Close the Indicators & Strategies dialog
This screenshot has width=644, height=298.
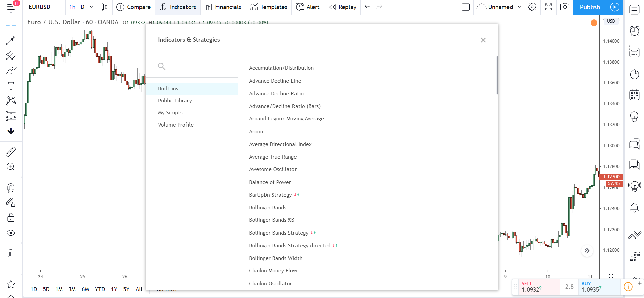tap(483, 40)
